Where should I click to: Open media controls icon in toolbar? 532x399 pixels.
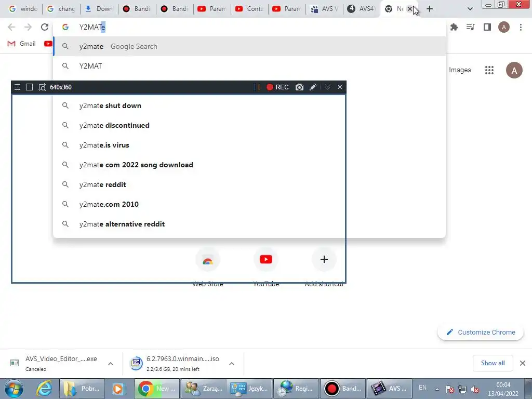[471, 27]
